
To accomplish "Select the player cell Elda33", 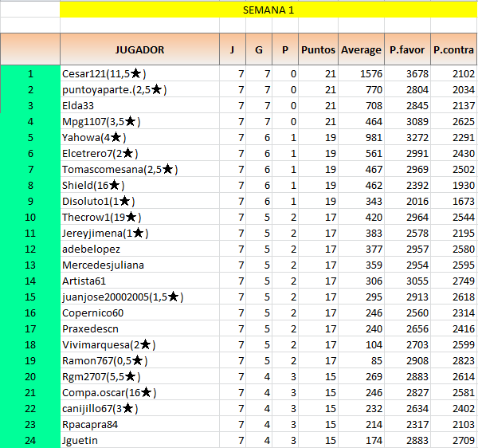I will 78,106.
